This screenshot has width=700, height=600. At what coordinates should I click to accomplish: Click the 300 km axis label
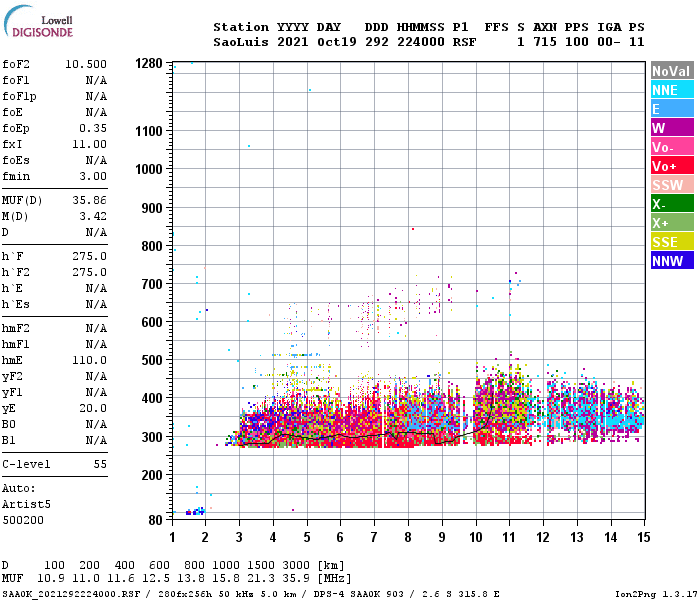(x=152, y=437)
